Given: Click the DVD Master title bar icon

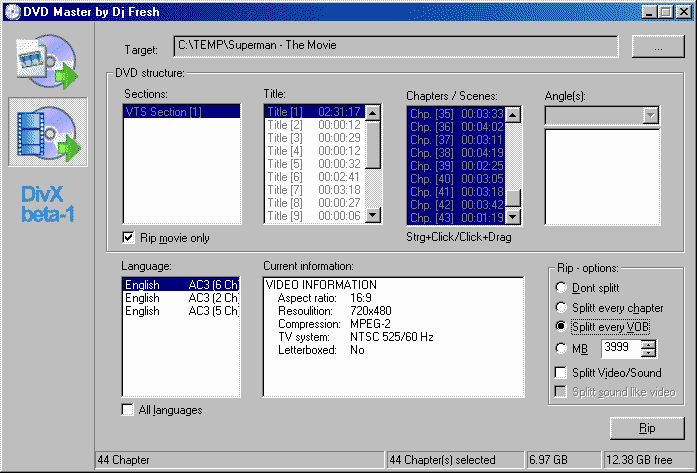Looking at the screenshot, I should pyautogui.click(x=12, y=12).
